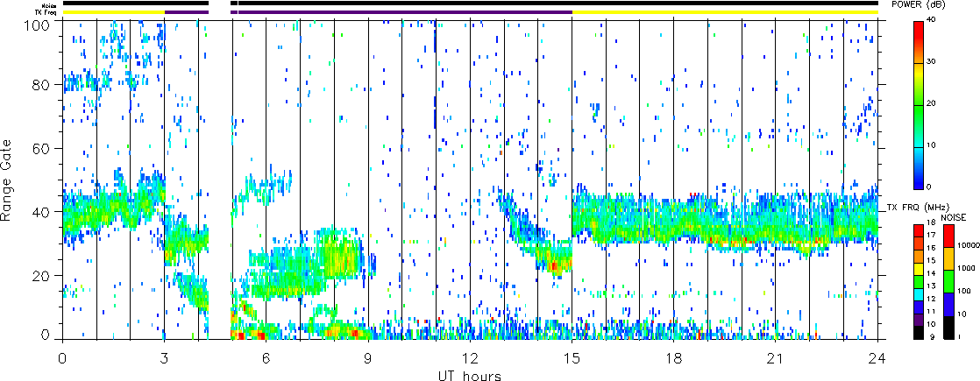Click the TX FRQ legend label '11'
Screen dimensions: 980x381
coord(931,311)
